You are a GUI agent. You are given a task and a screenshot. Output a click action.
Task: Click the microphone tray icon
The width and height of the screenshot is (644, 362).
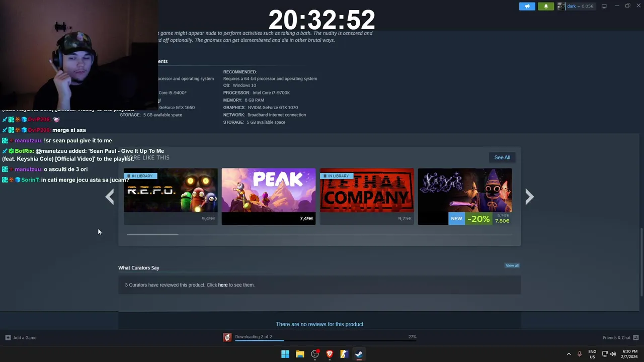[580, 354]
